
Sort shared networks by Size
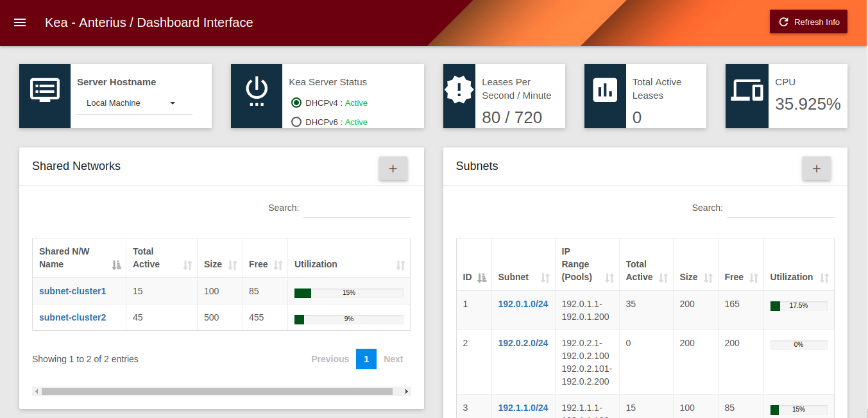[220, 258]
